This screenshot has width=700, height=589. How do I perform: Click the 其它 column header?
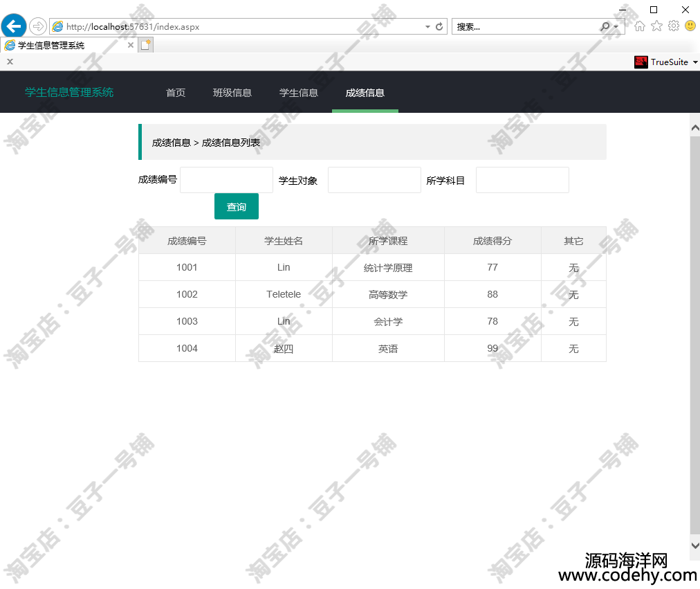(573, 241)
